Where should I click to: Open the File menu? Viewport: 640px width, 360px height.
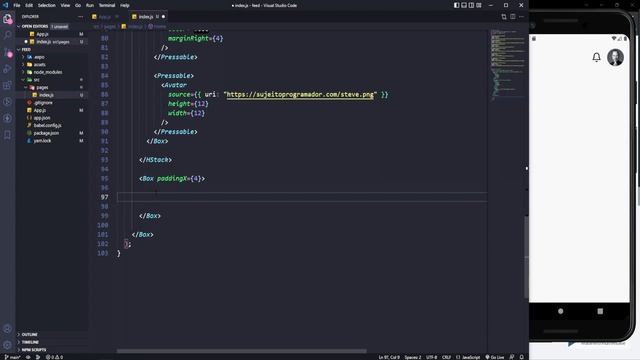[17, 5]
